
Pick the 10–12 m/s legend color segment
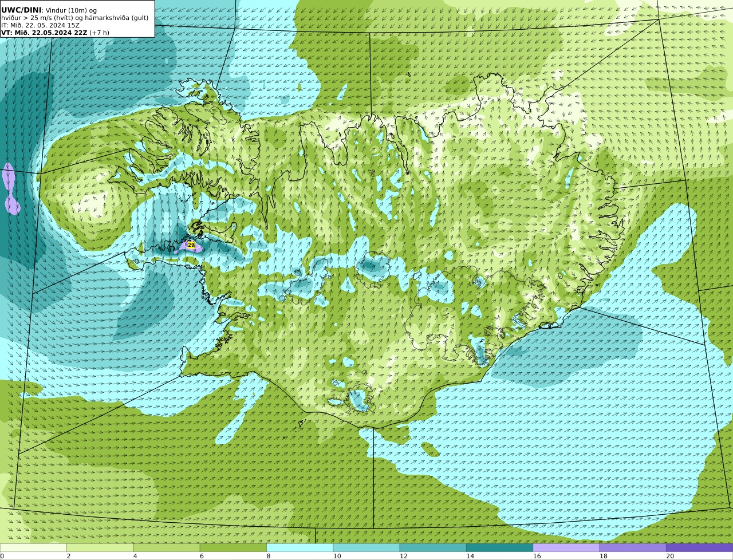point(366,547)
